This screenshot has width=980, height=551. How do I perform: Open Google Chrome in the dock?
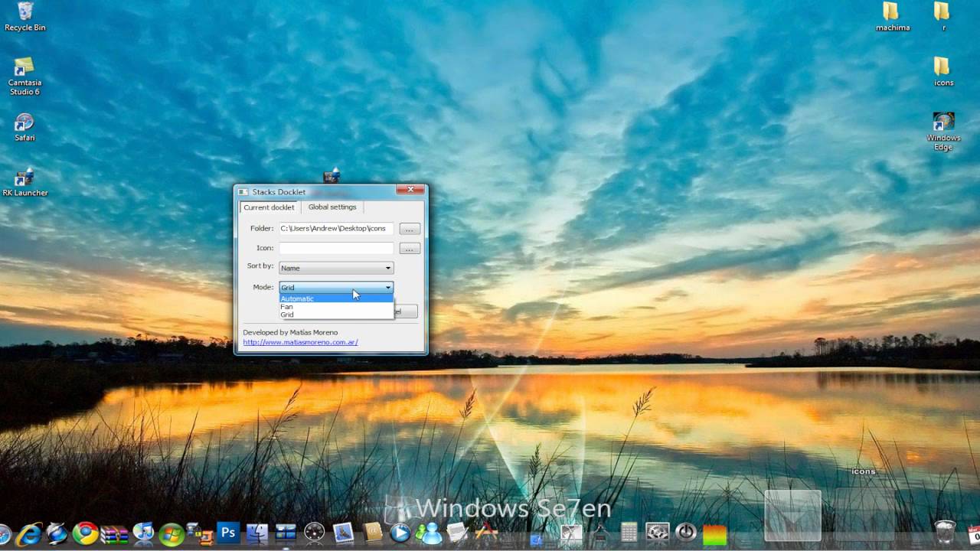click(84, 533)
